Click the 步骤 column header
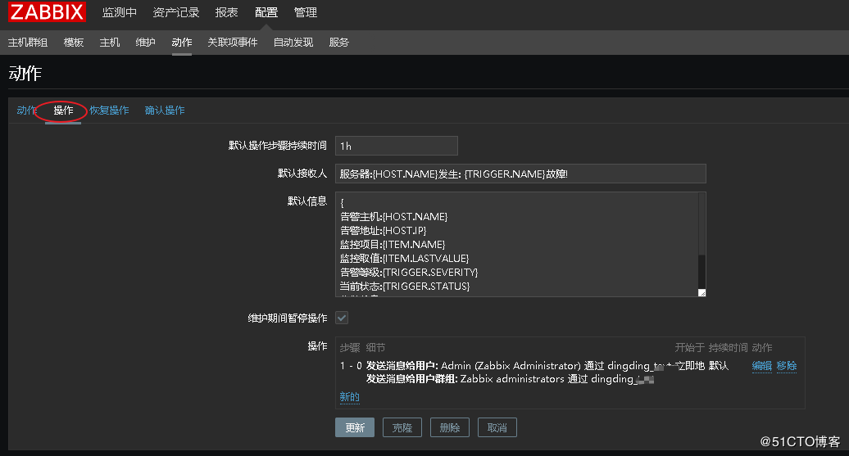849x456 pixels. click(x=350, y=348)
